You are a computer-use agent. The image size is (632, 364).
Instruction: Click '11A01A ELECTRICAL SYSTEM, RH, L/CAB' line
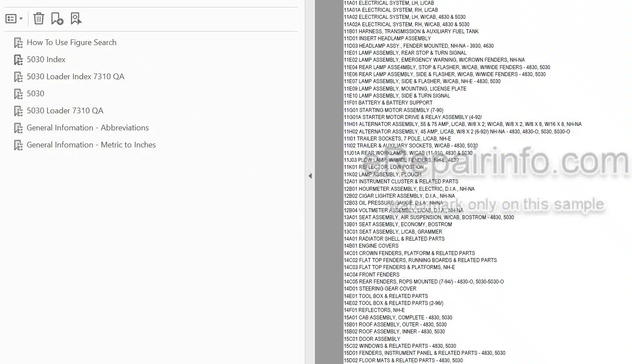391,10
